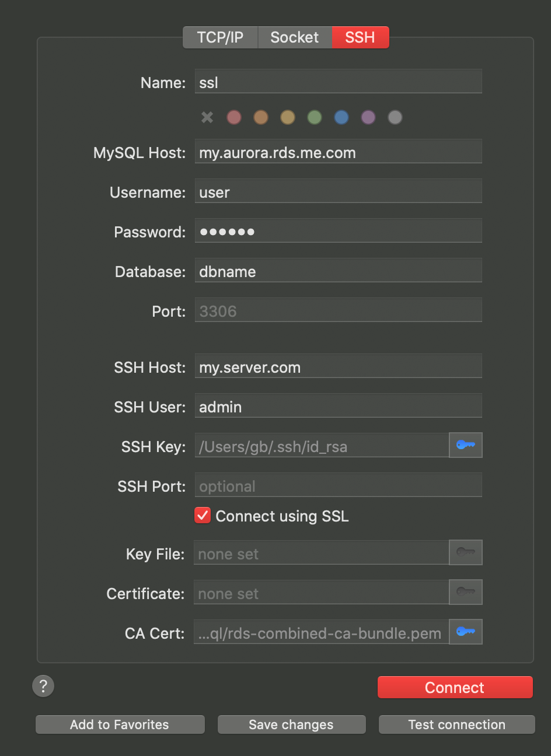This screenshot has width=551, height=756.
Task: Click Save changes
Action: coord(291,724)
